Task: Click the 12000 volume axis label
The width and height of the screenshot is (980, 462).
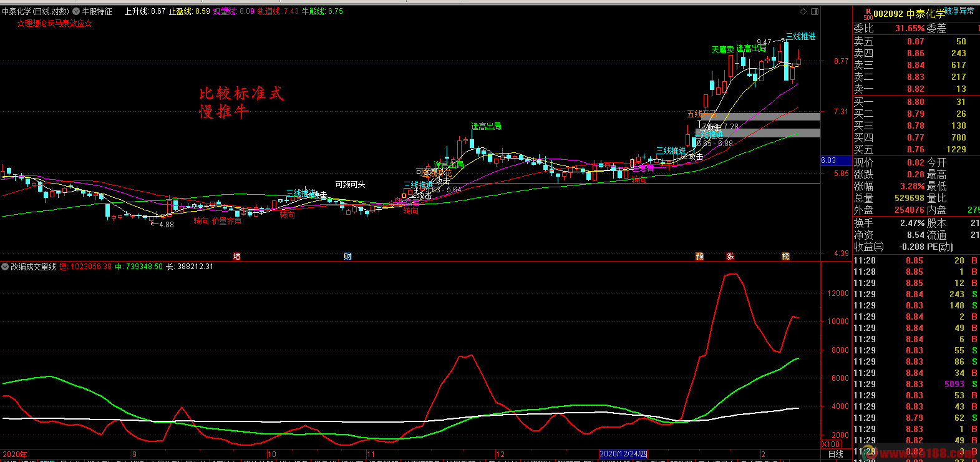Action: [838, 293]
